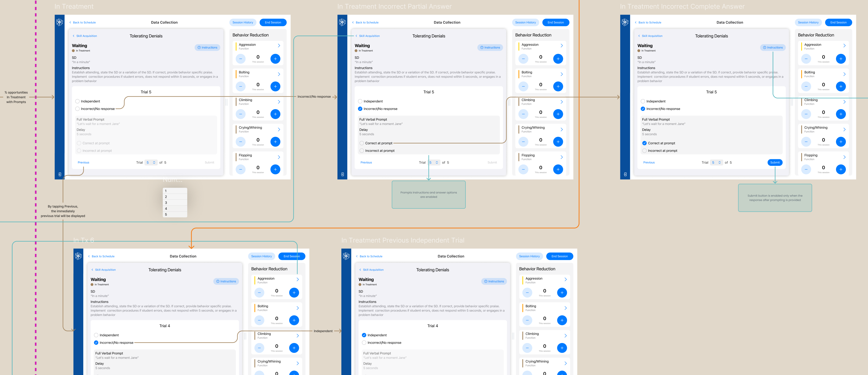Image resolution: width=868 pixels, height=375 pixels.
Task: Click Submit in Incorrect Complete Answer frame
Action: [x=775, y=162]
